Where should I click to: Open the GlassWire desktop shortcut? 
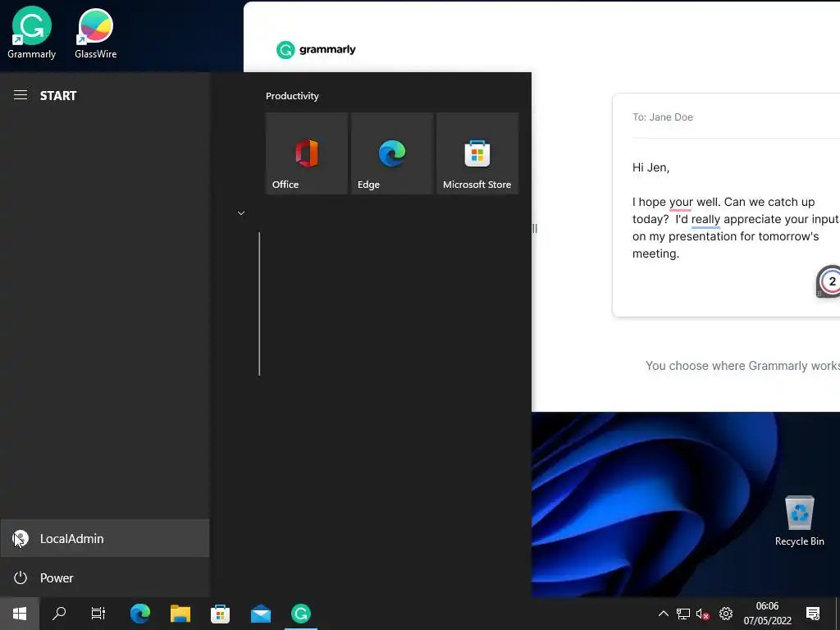[96, 33]
